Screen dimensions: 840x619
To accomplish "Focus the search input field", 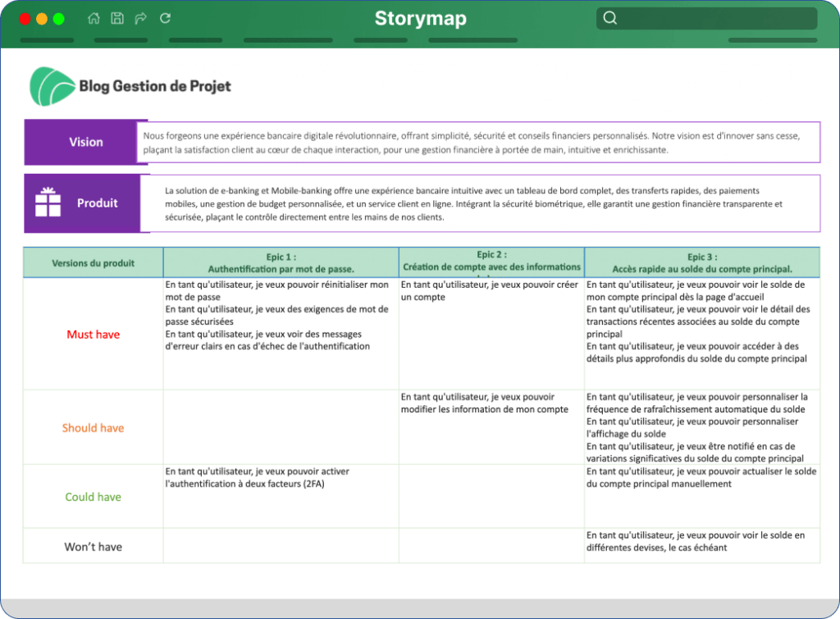I will [x=706, y=18].
